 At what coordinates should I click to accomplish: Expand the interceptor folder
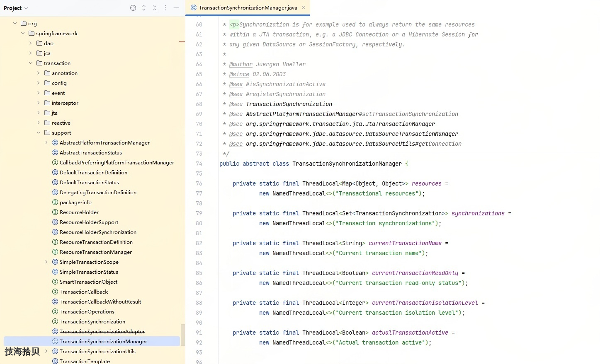pyautogui.click(x=39, y=103)
